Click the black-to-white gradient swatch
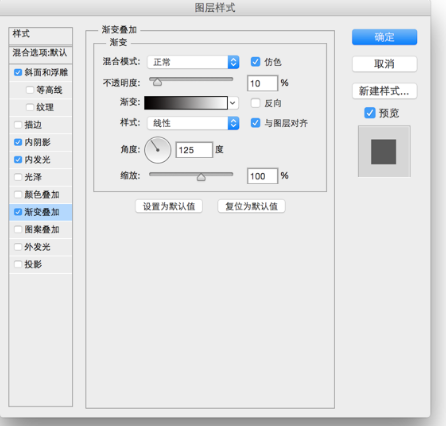 [186, 103]
